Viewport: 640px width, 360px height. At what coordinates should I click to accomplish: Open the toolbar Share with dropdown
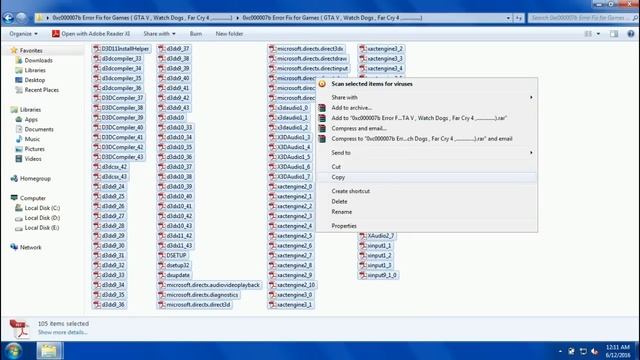[x=159, y=34]
